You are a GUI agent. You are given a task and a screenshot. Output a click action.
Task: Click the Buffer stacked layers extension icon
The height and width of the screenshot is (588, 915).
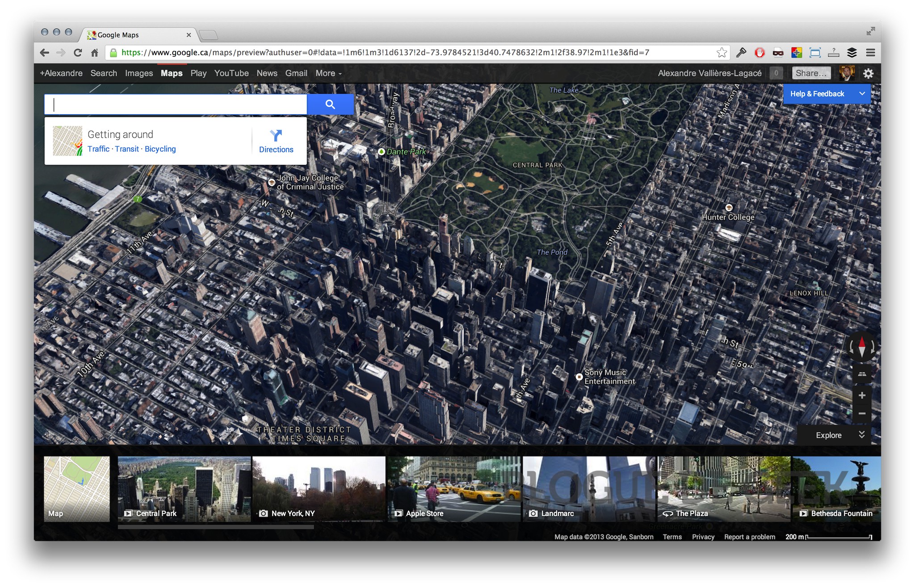852,53
